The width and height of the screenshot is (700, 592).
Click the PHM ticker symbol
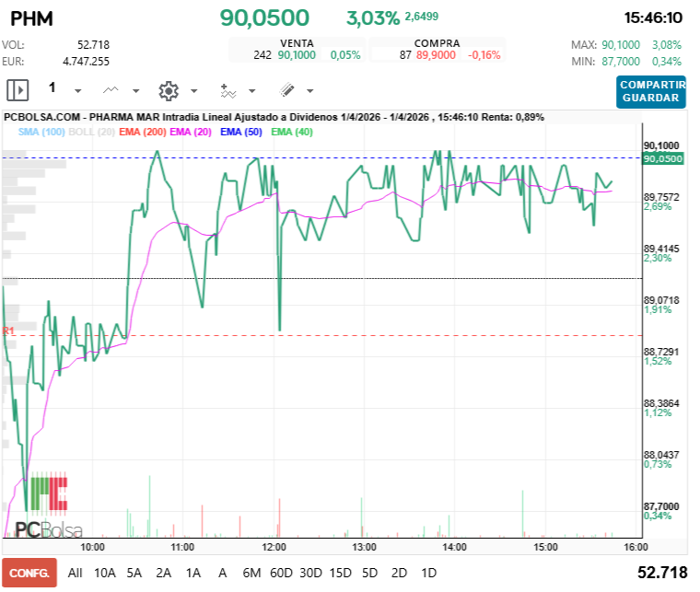(x=31, y=18)
